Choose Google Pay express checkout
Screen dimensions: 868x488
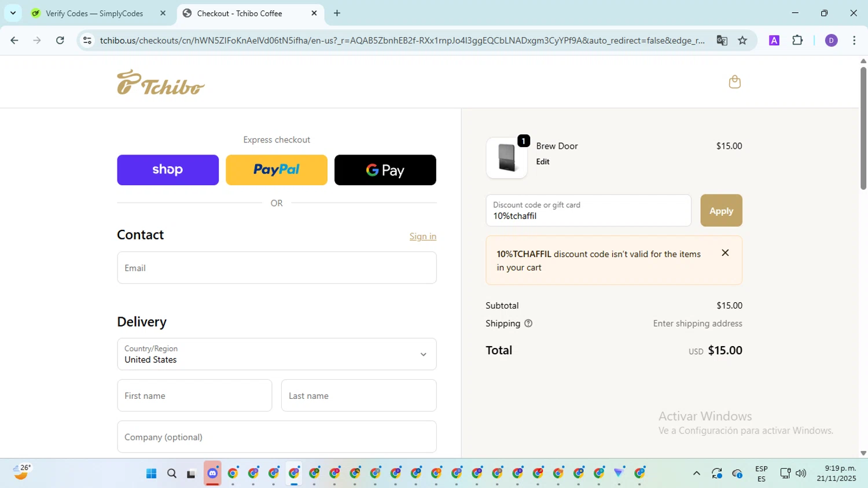pos(385,170)
